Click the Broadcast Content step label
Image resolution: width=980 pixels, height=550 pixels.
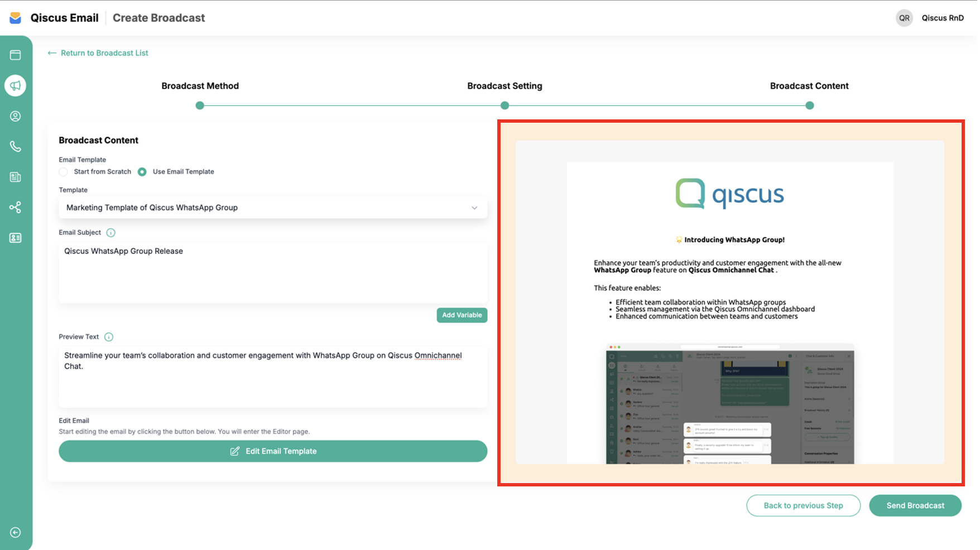[809, 86]
